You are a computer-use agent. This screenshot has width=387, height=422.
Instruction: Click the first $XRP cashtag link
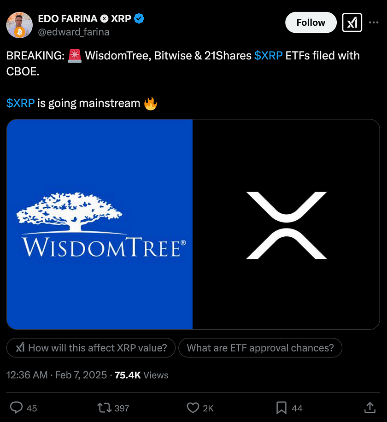click(x=268, y=55)
